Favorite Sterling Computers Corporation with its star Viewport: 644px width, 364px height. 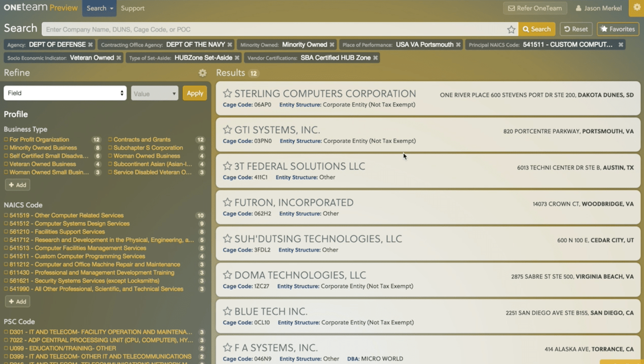(227, 93)
